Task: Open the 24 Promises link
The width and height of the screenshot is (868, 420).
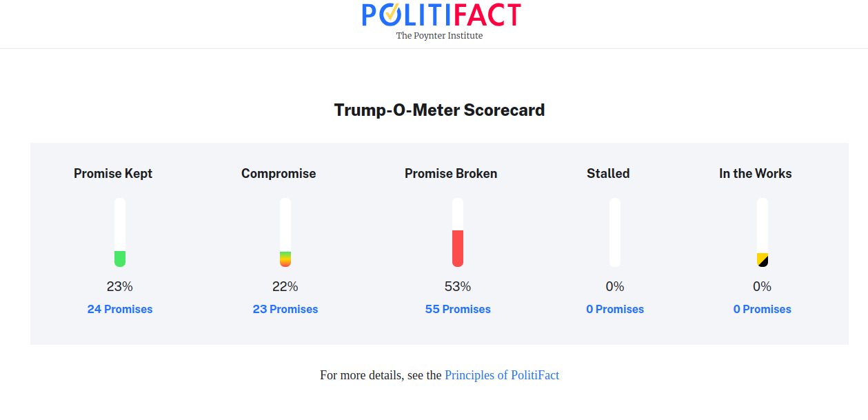Action: (x=120, y=310)
